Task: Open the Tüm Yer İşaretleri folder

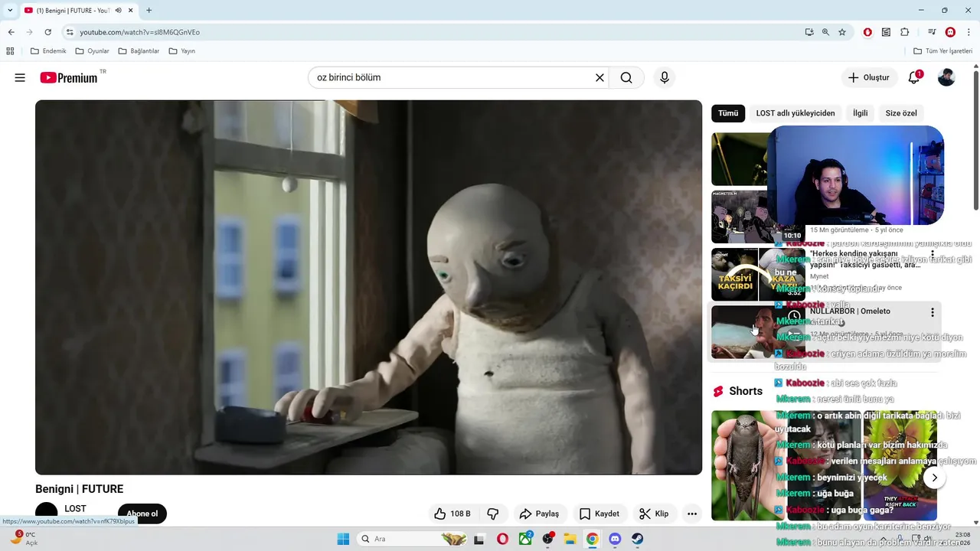Action: 943,51
